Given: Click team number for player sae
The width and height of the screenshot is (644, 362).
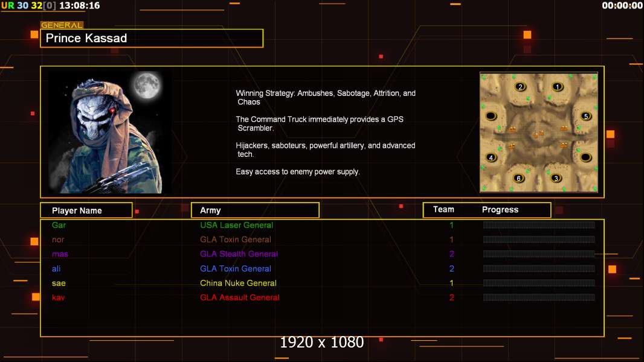Looking at the screenshot, I should [x=451, y=284].
